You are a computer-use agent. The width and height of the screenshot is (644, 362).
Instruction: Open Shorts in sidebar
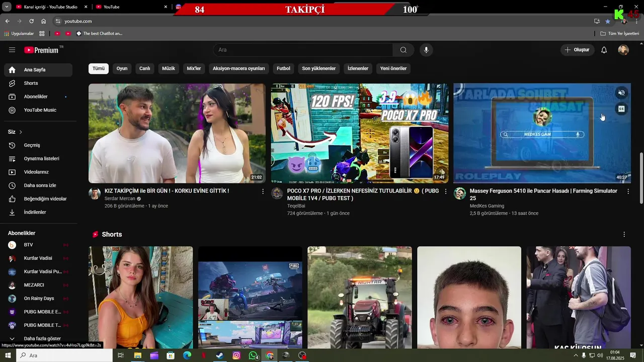pos(38,83)
